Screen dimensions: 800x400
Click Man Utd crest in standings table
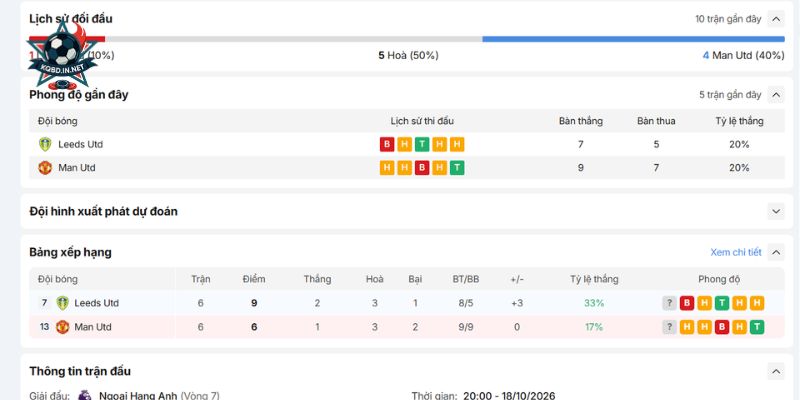62,327
